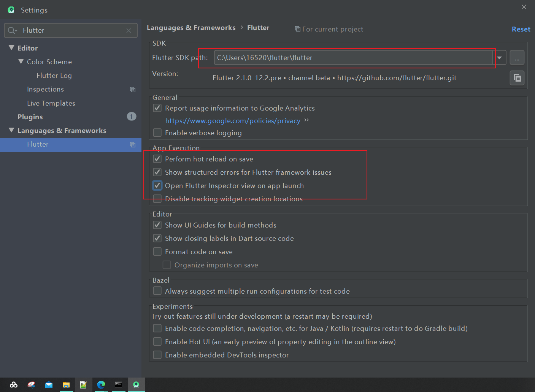Open the Plugins settings page
This screenshot has width=535, height=392.
(x=30, y=117)
